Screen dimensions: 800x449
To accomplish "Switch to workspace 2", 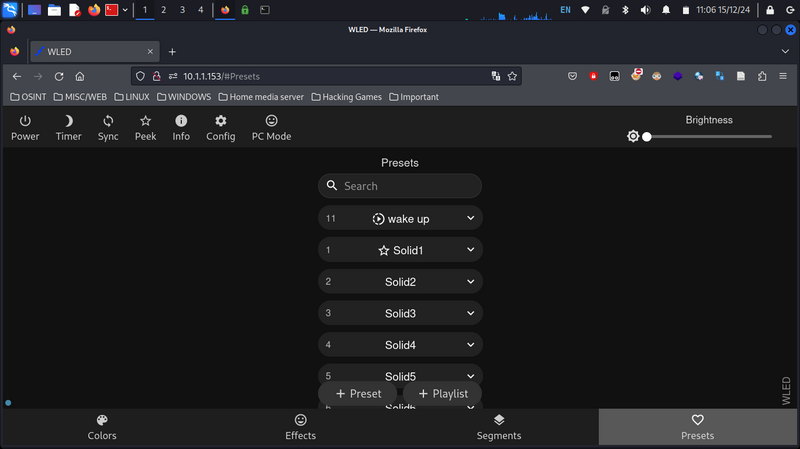I will click(x=163, y=10).
